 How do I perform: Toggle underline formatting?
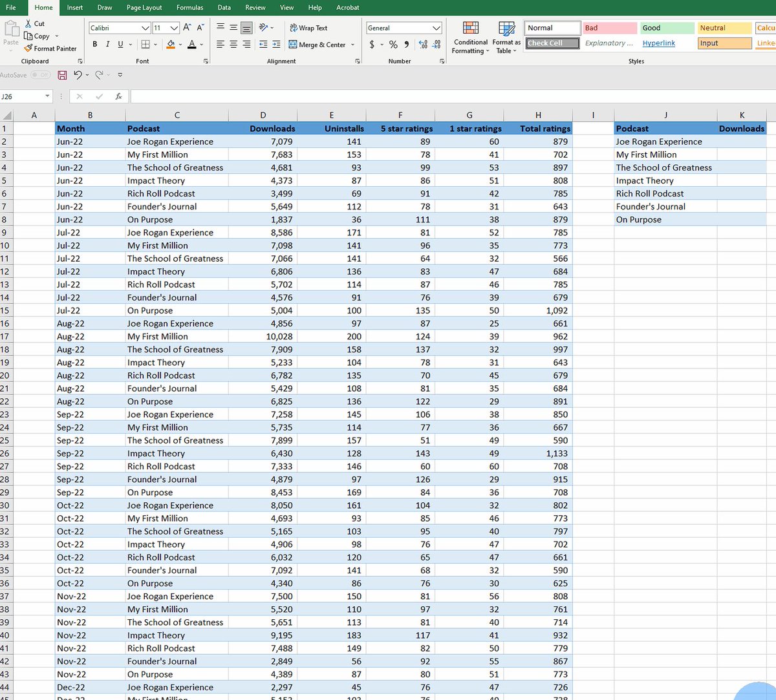click(x=120, y=44)
